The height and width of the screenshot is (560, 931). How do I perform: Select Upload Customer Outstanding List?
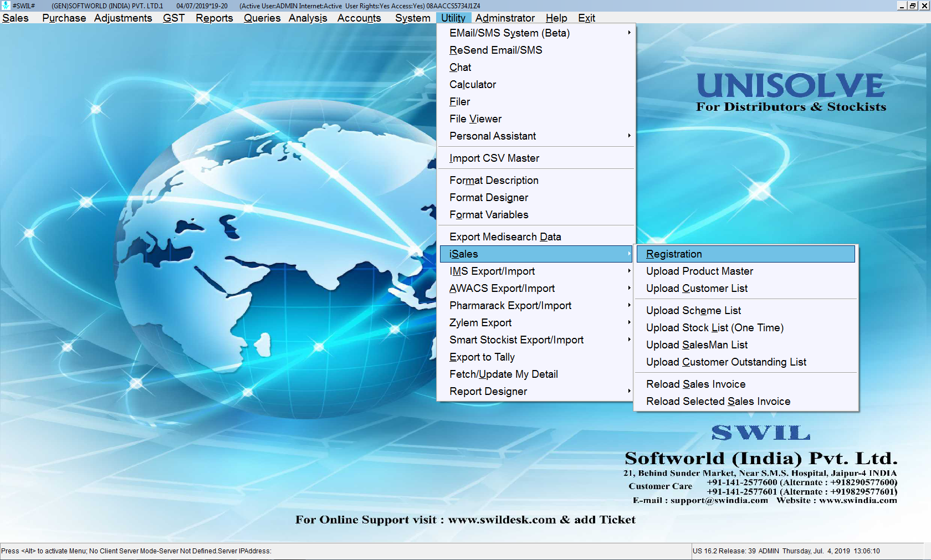(x=746, y=362)
